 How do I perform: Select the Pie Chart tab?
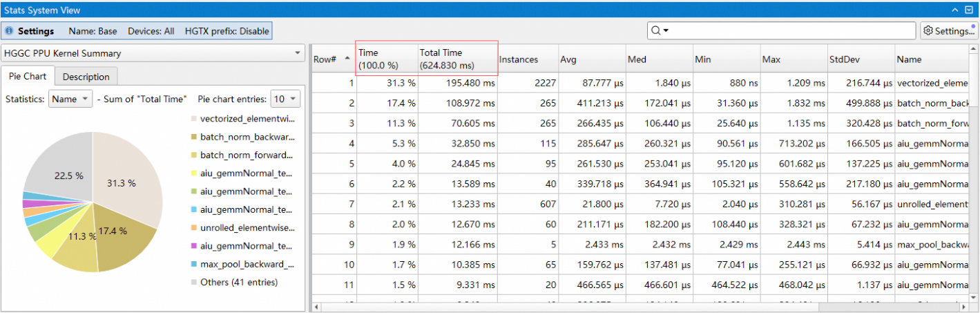27,77
